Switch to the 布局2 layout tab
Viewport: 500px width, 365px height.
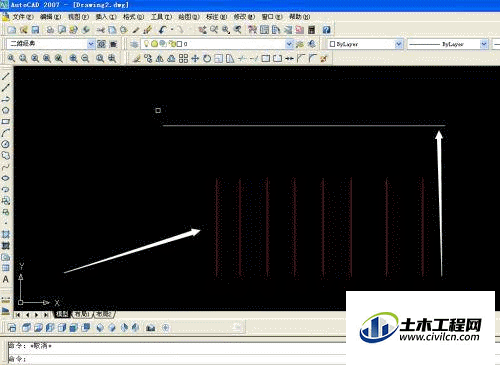[x=104, y=314]
